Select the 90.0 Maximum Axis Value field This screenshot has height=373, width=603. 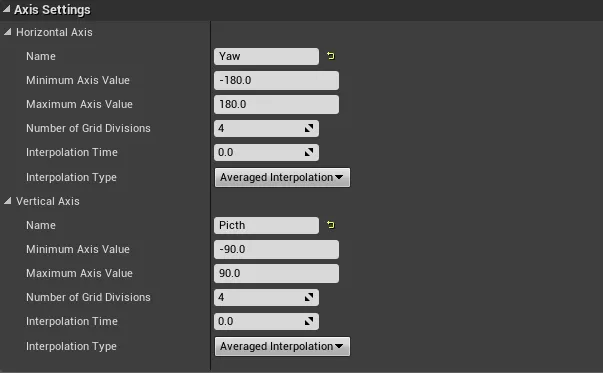[x=276, y=273]
